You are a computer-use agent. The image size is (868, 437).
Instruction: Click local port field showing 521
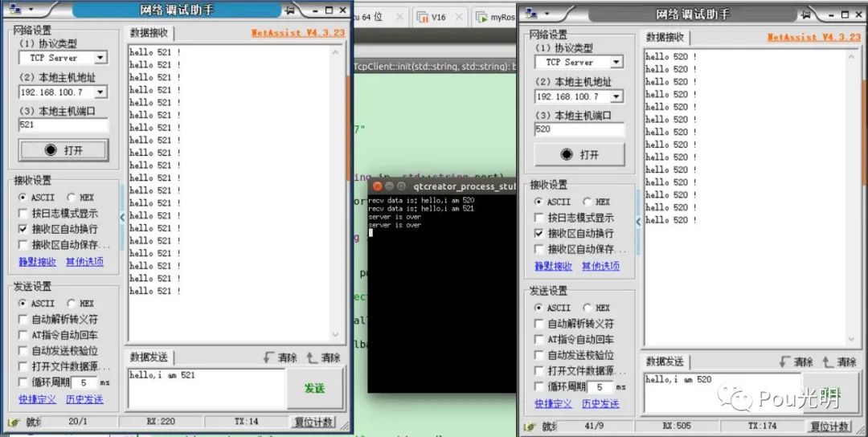pyautogui.click(x=63, y=125)
